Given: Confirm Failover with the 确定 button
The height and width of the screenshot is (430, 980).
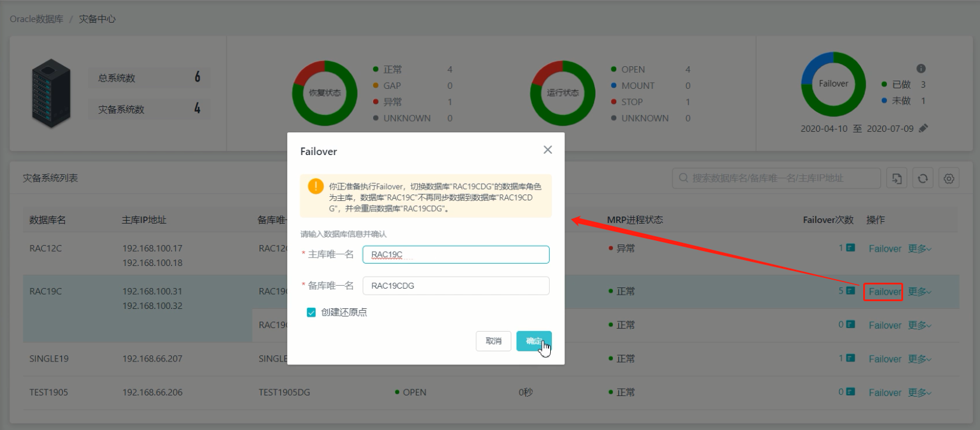Looking at the screenshot, I should coord(534,341).
